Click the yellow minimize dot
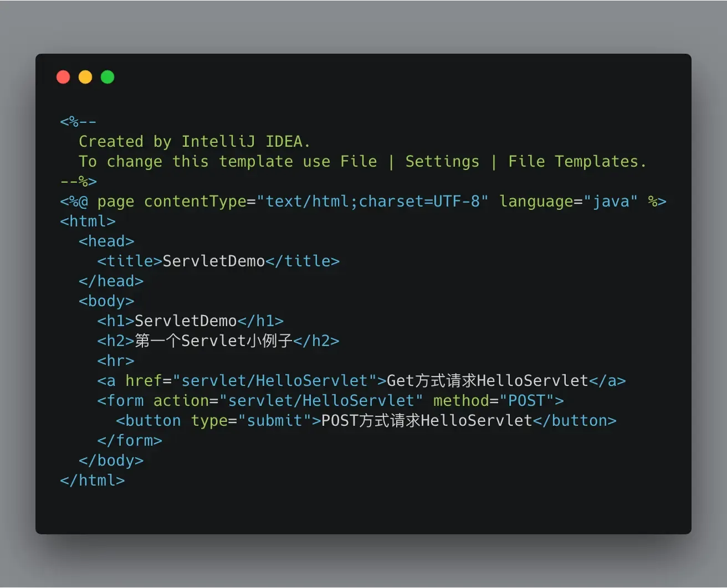Screen dimensions: 727x588 pyautogui.click(x=85, y=77)
